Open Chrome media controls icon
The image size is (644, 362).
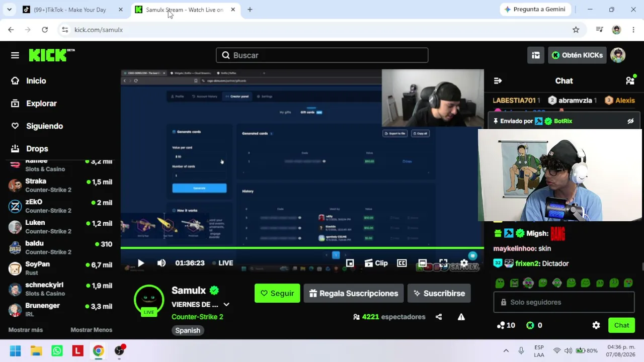599,30
